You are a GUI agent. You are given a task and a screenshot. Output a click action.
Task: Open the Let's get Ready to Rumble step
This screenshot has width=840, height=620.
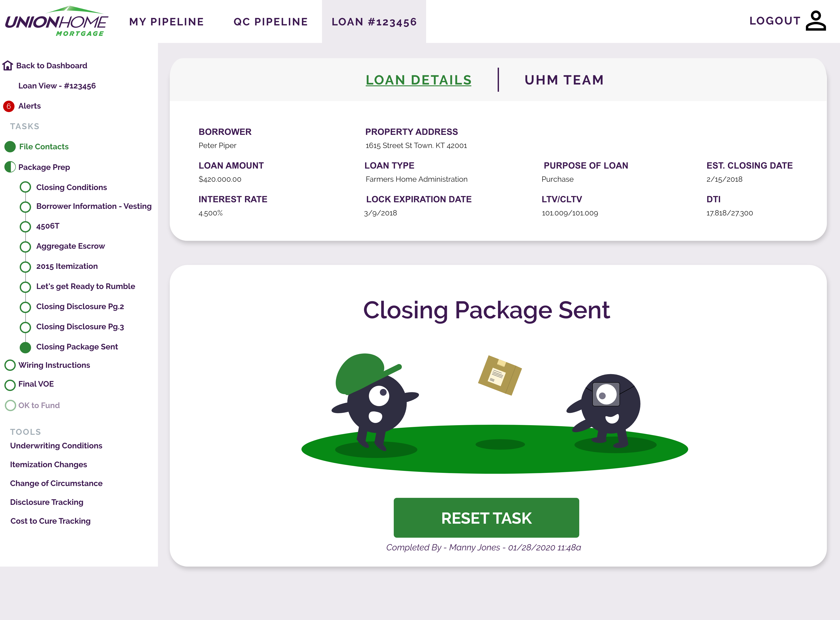coord(86,286)
